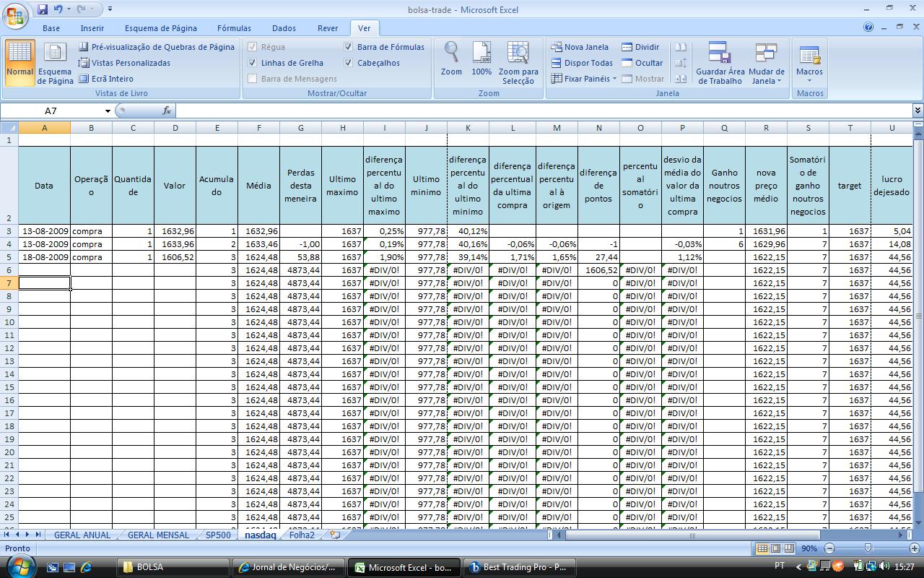The height and width of the screenshot is (578, 924).
Task: Expand the formula bar
Action: [x=918, y=111]
